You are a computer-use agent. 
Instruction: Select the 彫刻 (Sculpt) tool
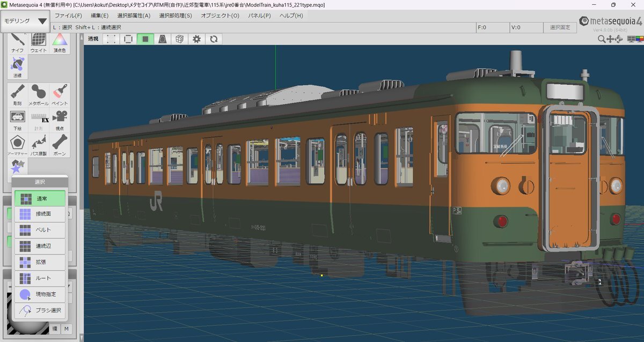pos(18,94)
